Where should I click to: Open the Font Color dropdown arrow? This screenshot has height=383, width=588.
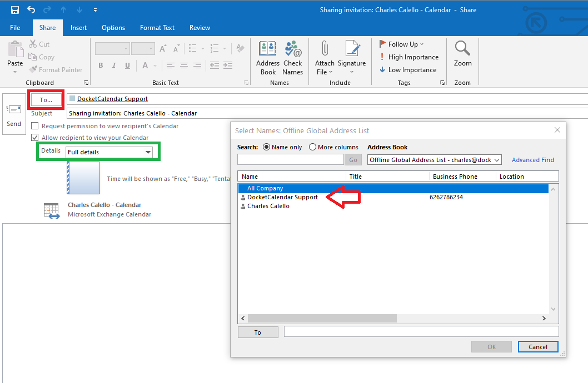click(x=155, y=66)
